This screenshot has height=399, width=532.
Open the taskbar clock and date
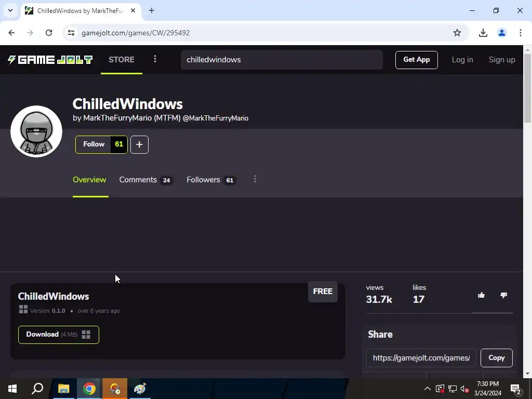pyautogui.click(x=487, y=389)
